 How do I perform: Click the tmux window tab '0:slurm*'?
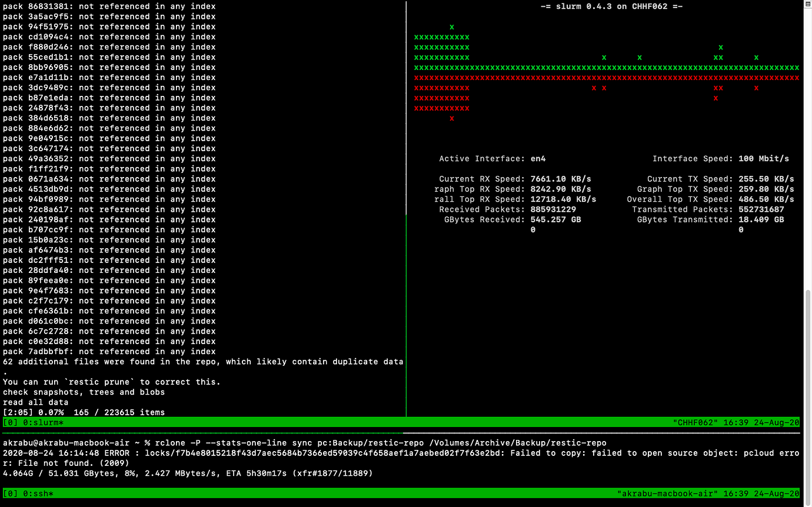pos(43,422)
